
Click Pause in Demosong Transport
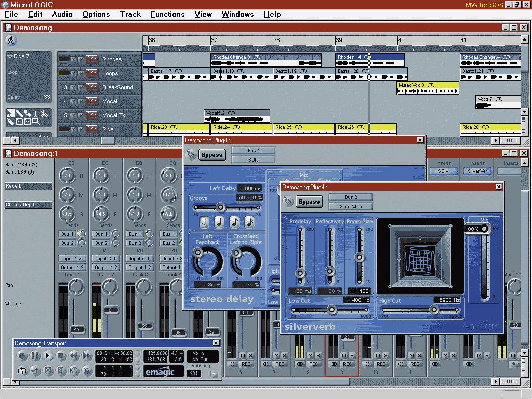[x=35, y=356]
